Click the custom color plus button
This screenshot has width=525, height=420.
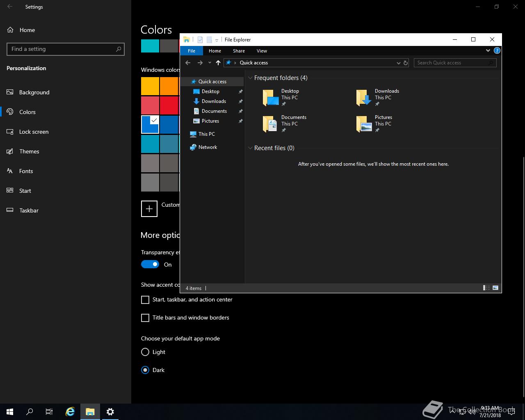149,209
